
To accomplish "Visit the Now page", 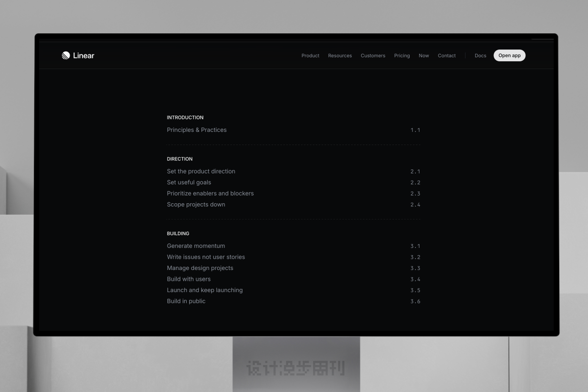I will pos(424,56).
